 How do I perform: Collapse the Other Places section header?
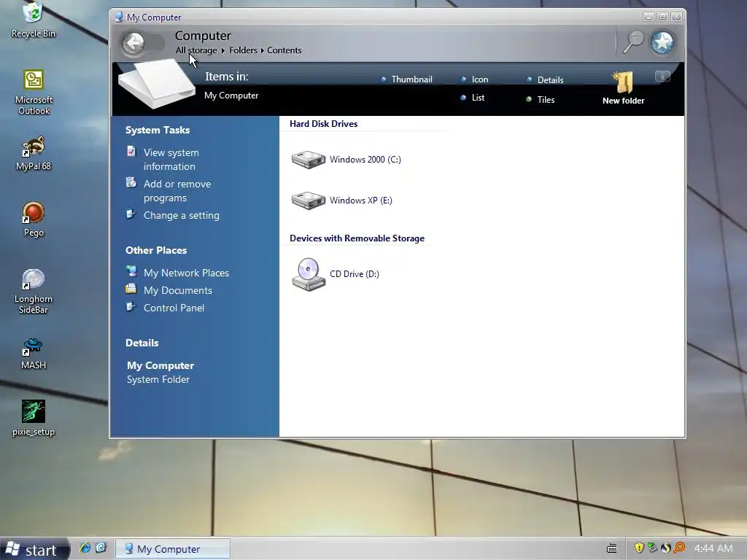(156, 251)
